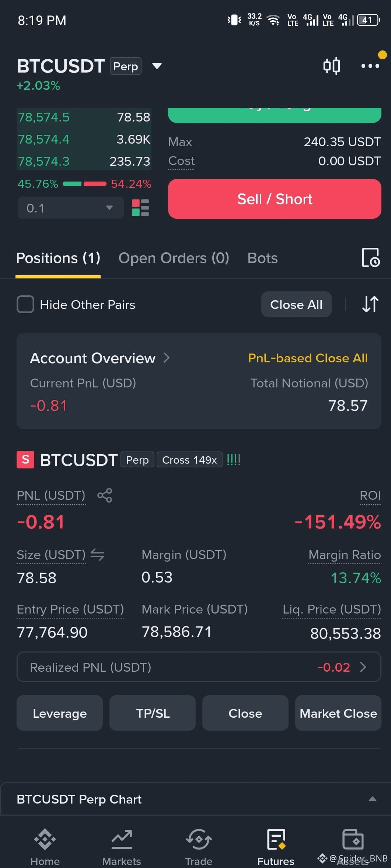Tap the sort positions arrows icon

370,304
